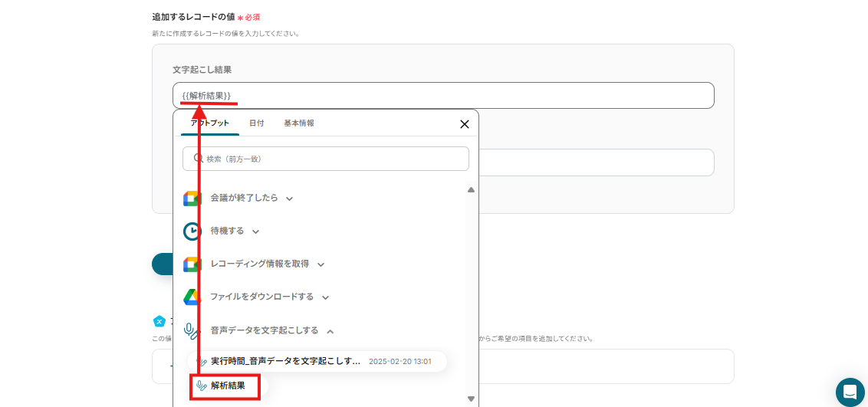Close the output picker with the X
868x407 pixels.
465,124
